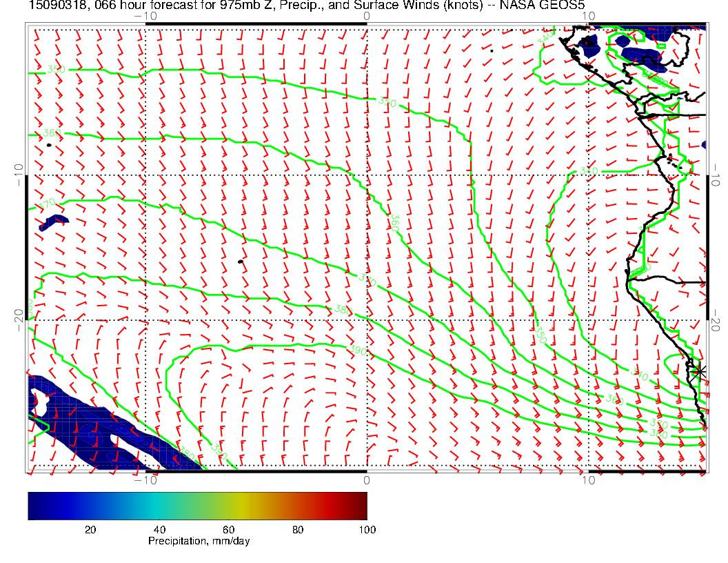The width and height of the screenshot is (728, 563).
Task: Click the black asterisk marker on the coastline
Action: click(699, 372)
